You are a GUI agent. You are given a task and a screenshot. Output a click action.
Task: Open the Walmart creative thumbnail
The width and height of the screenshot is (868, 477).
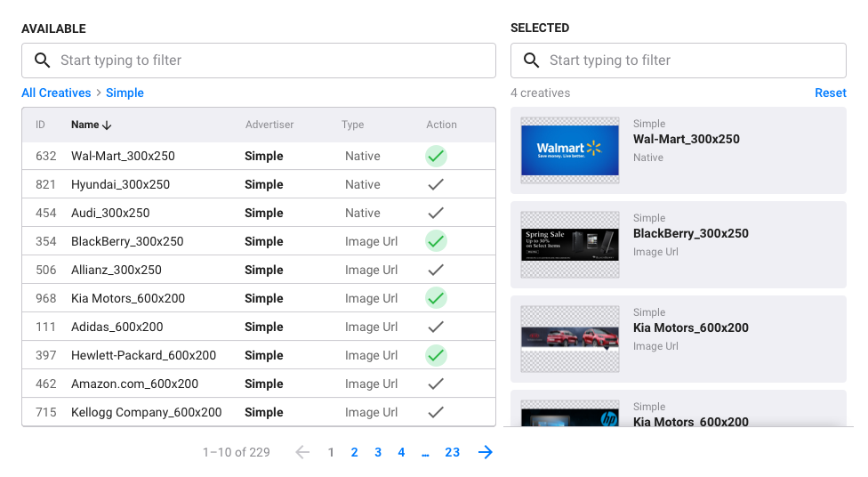(x=569, y=150)
